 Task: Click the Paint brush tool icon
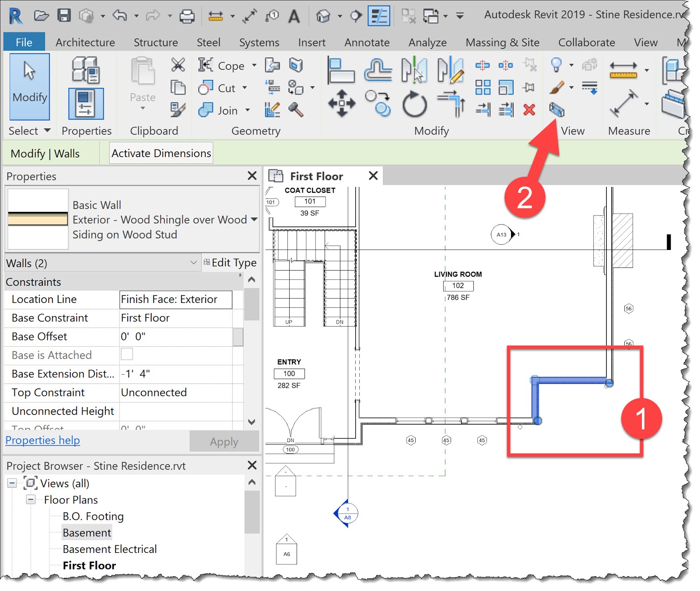556,87
